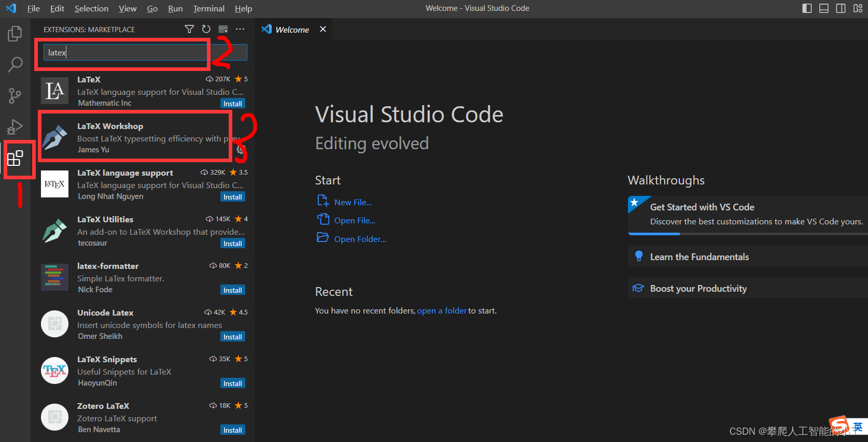
Task: Select the LaTeX Workshop extension title
Action: pos(110,126)
